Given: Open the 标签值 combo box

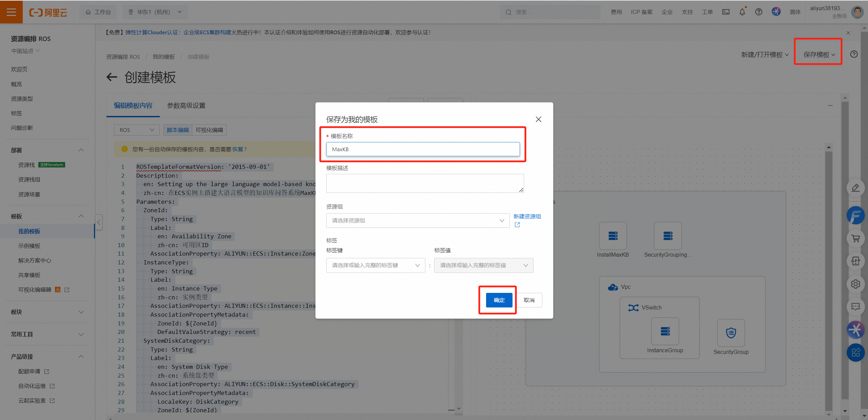Looking at the screenshot, I should click(x=483, y=265).
